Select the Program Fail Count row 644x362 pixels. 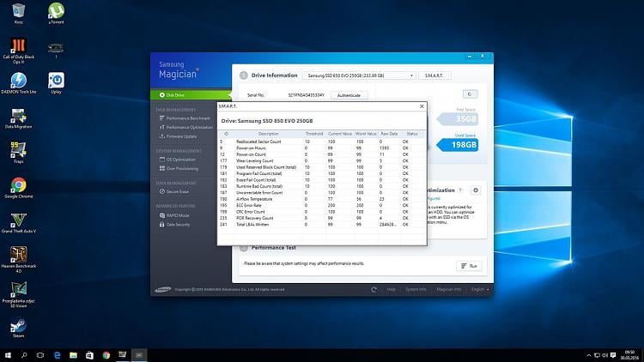pos(322,173)
